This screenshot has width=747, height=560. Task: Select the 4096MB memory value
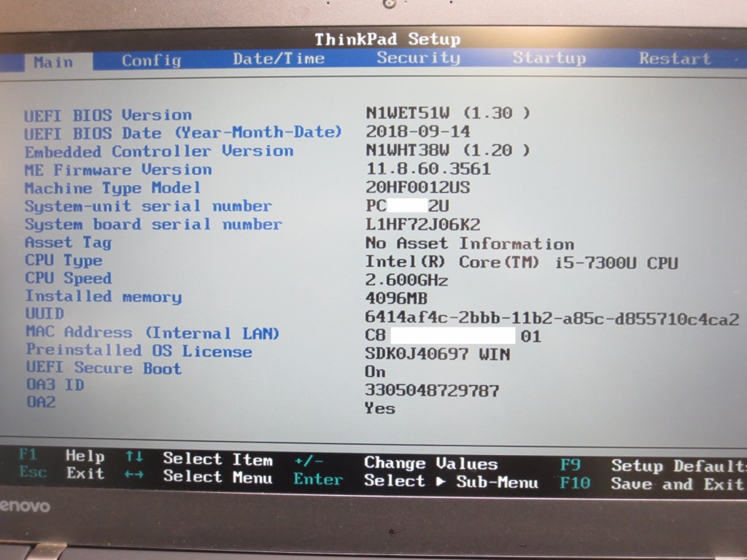[x=396, y=298]
